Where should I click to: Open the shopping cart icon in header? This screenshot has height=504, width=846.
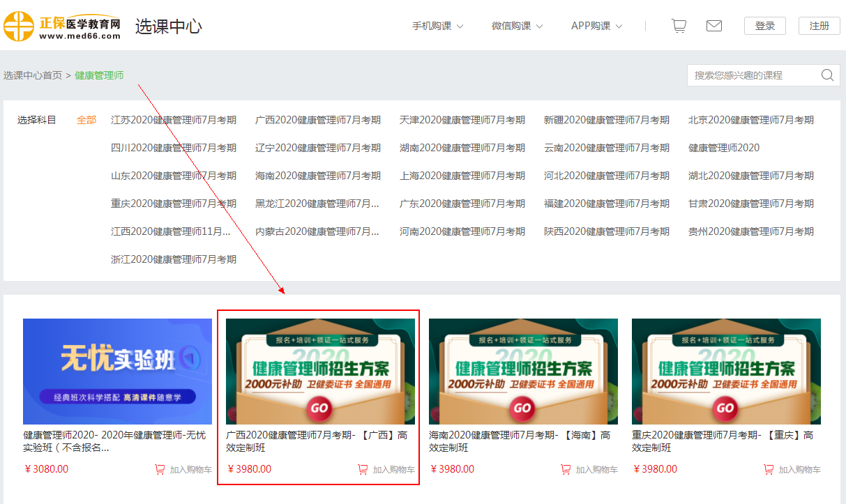coord(678,26)
